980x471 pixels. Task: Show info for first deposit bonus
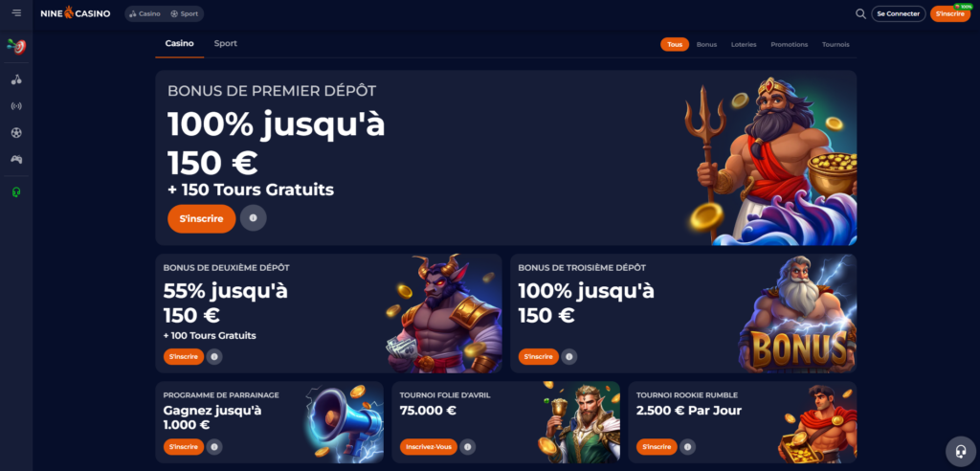click(253, 218)
